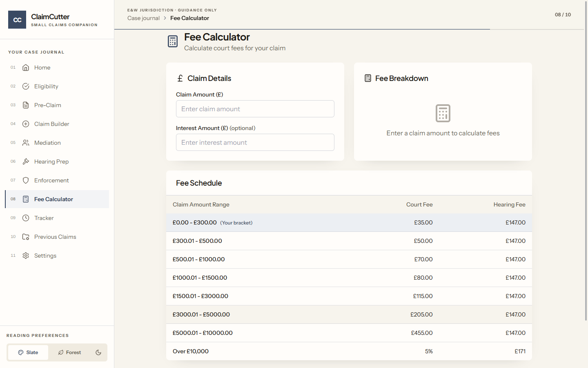588x368 pixels.
Task: Click the £50.00 court fee value
Action: (423, 241)
